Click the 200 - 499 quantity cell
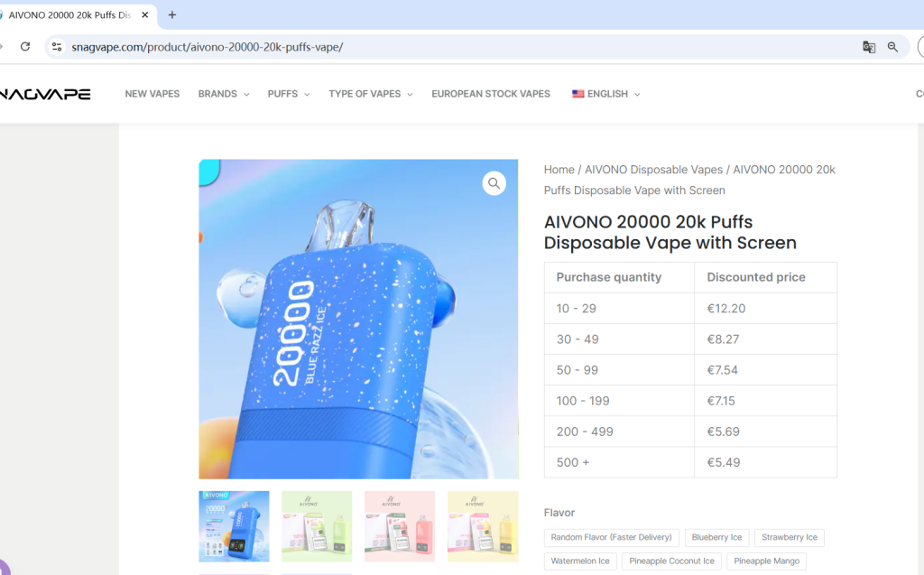This screenshot has height=575, width=924. 619,431
